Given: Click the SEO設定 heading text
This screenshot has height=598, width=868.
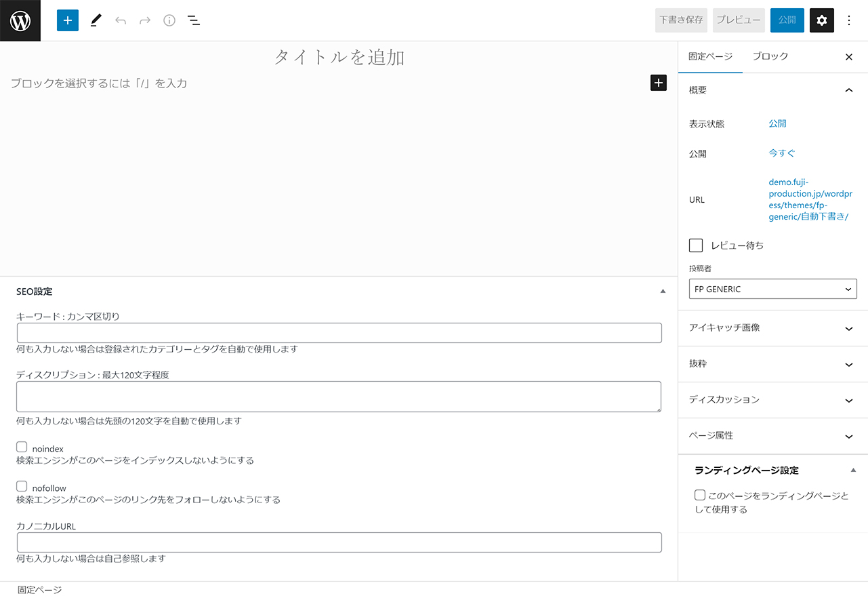Looking at the screenshot, I should (x=35, y=292).
